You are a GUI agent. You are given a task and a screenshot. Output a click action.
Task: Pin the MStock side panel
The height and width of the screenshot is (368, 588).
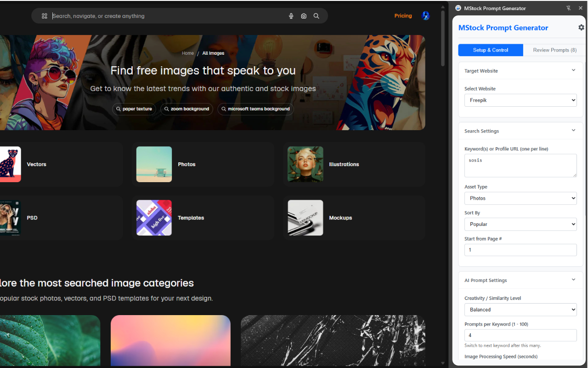[569, 8]
